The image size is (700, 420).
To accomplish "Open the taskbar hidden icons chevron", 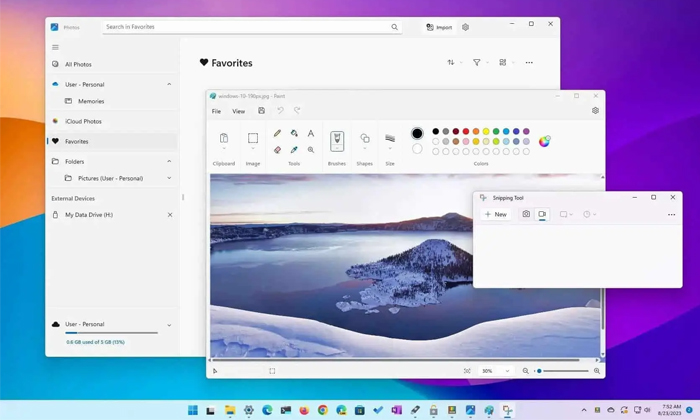I will click(x=584, y=410).
